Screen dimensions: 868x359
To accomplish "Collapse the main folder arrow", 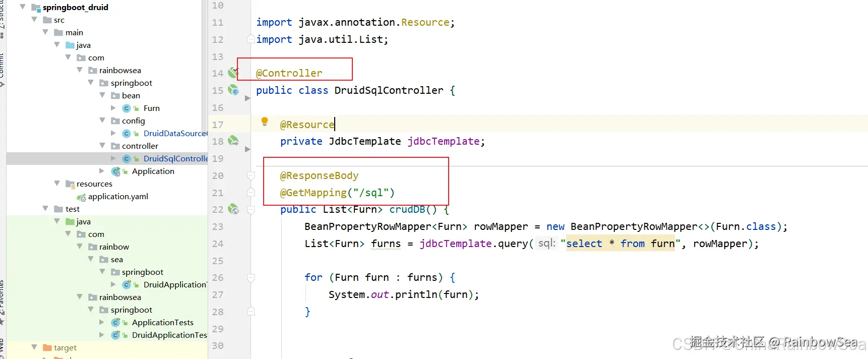I will click(45, 32).
